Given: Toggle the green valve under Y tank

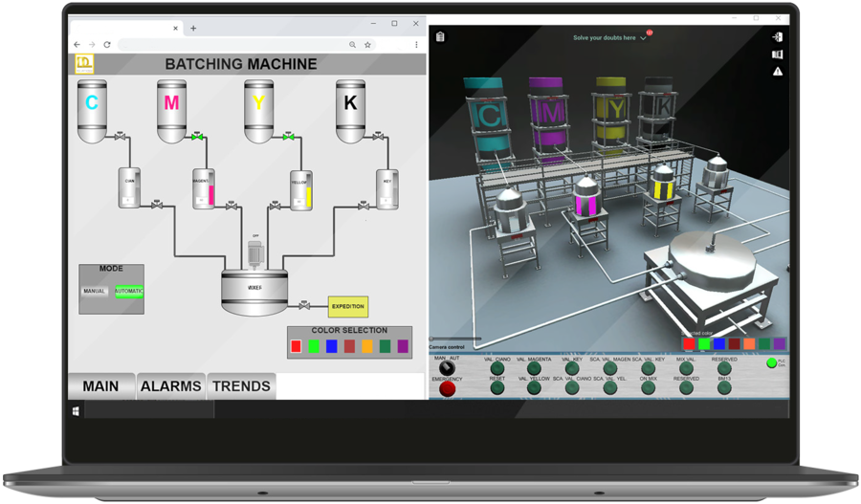Looking at the screenshot, I should point(288,136).
